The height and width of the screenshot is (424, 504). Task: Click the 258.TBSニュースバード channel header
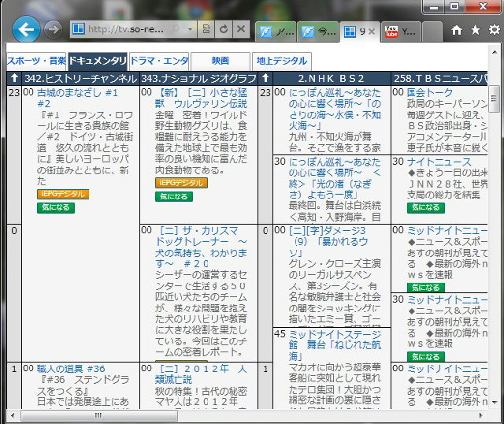pos(439,79)
